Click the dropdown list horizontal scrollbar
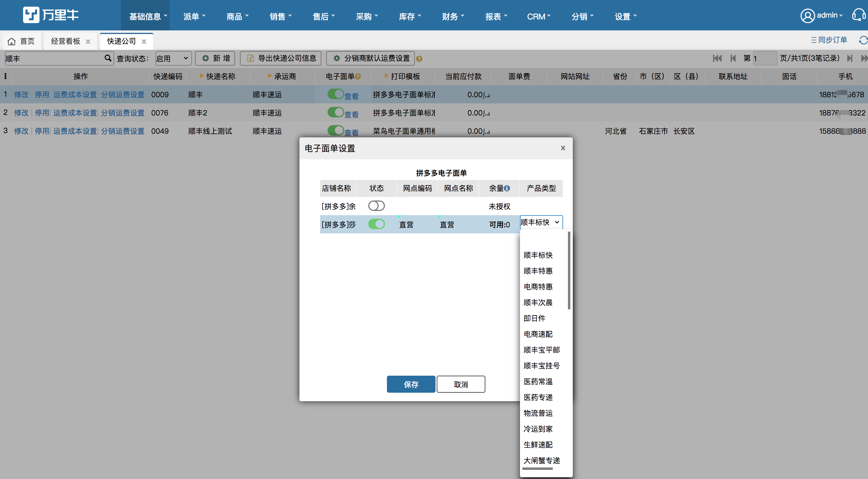Viewport: 868px width, 479px height. tap(538, 469)
